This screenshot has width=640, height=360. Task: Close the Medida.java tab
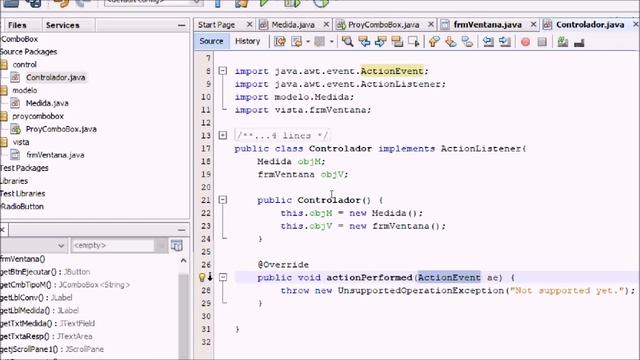coord(326,25)
